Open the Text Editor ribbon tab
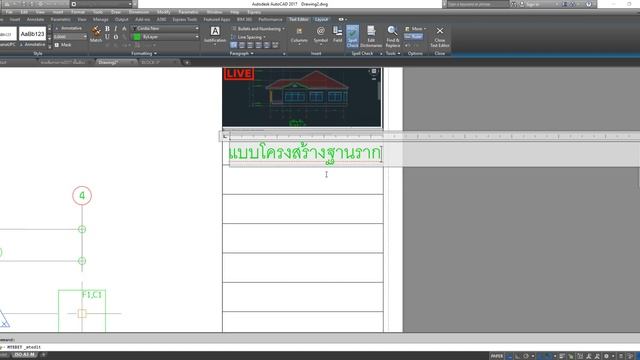Image resolution: width=640 pixels, height=360 pixels. click(x=298, y=19)
